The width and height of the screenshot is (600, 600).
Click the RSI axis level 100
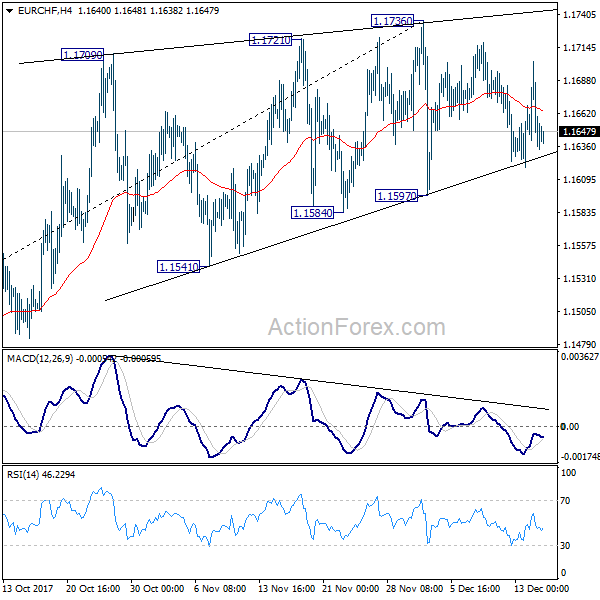click(568, 473)
